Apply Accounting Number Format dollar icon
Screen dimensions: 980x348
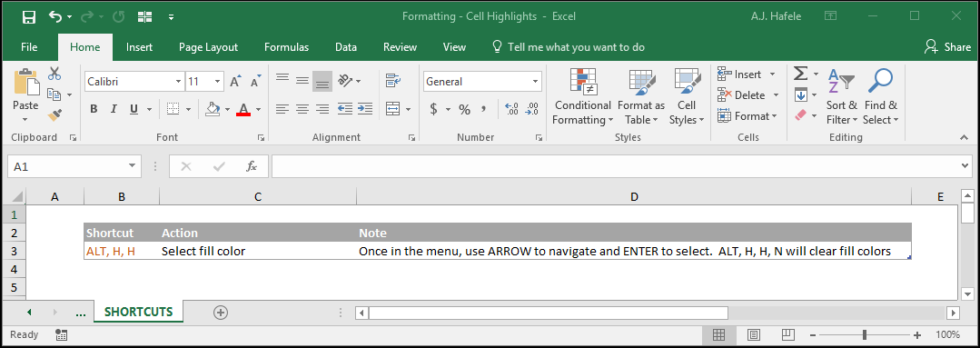point(434,109)
